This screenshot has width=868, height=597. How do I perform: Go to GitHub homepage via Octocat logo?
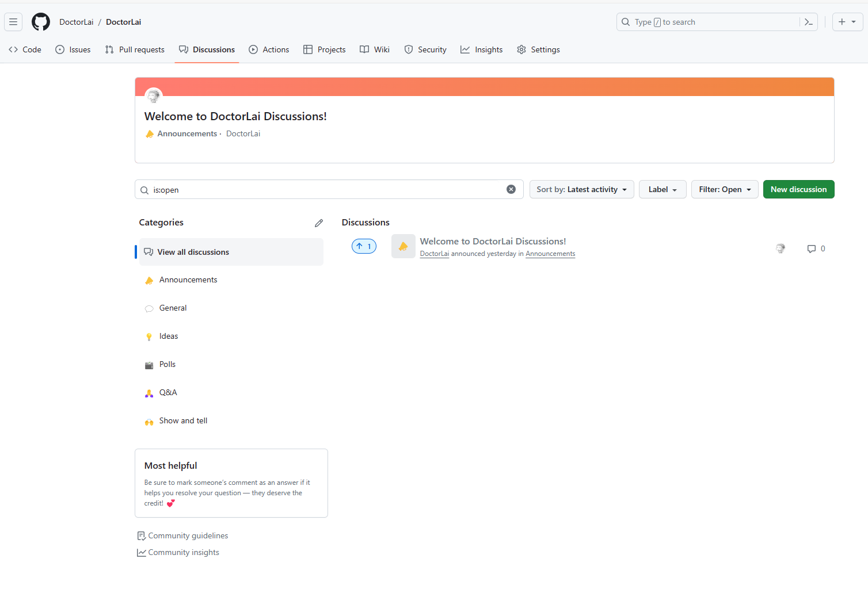pos(41,22)
